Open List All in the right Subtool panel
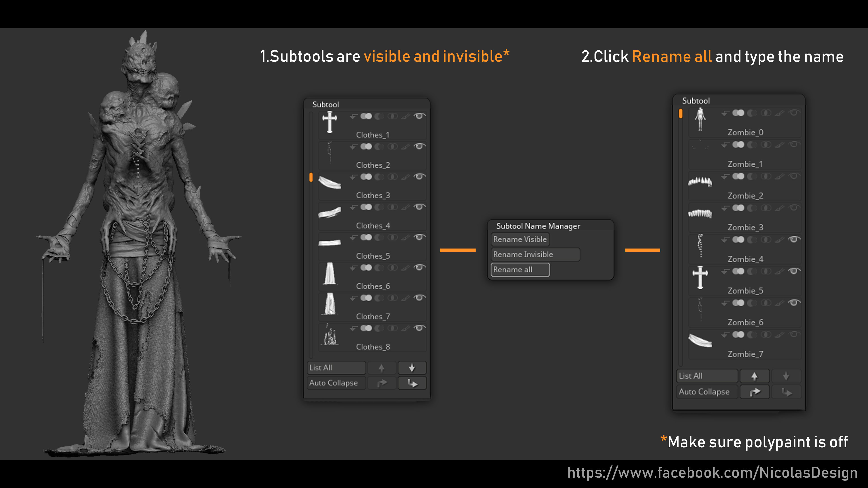Screen dimensions: 868x488 tap(707, 376)
